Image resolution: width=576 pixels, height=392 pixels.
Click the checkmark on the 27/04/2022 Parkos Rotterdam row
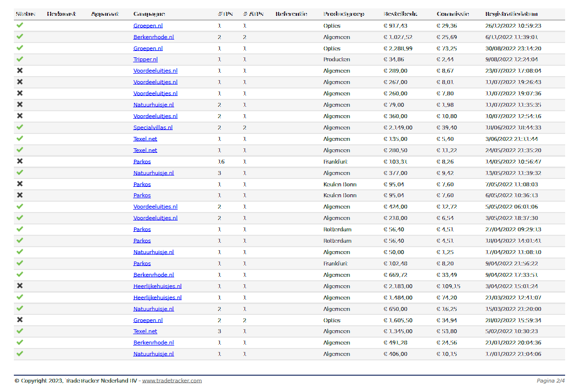coord(20,229)
